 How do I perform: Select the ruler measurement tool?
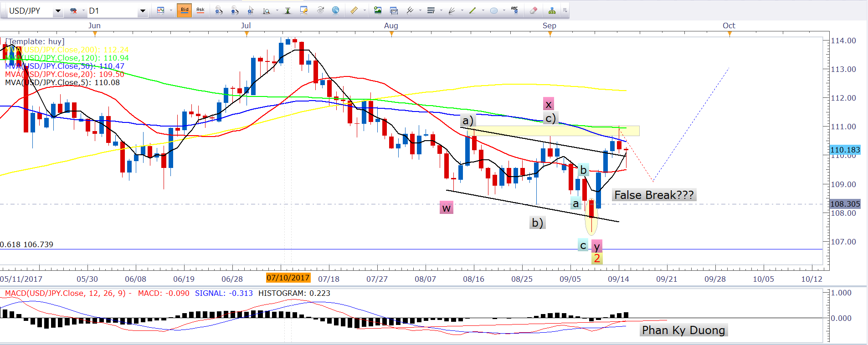354,10
